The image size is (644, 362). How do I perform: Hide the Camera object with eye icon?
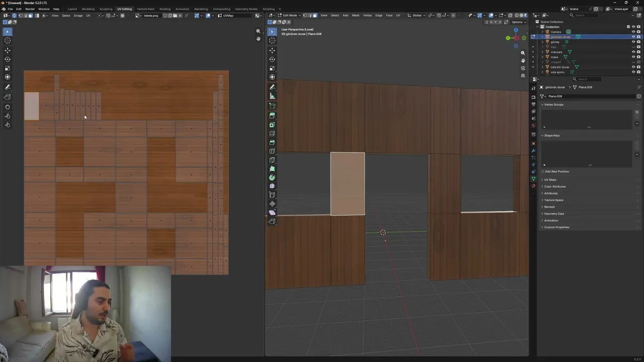pyautogui.click(x=633, y=32)
